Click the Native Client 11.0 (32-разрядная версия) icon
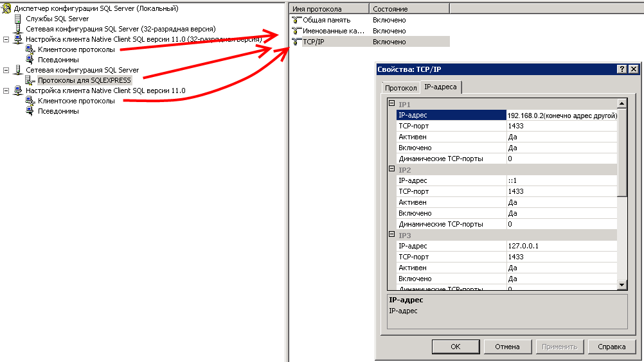Image resolution: width=644 pixels, height=362 pixels. [17, 39]
